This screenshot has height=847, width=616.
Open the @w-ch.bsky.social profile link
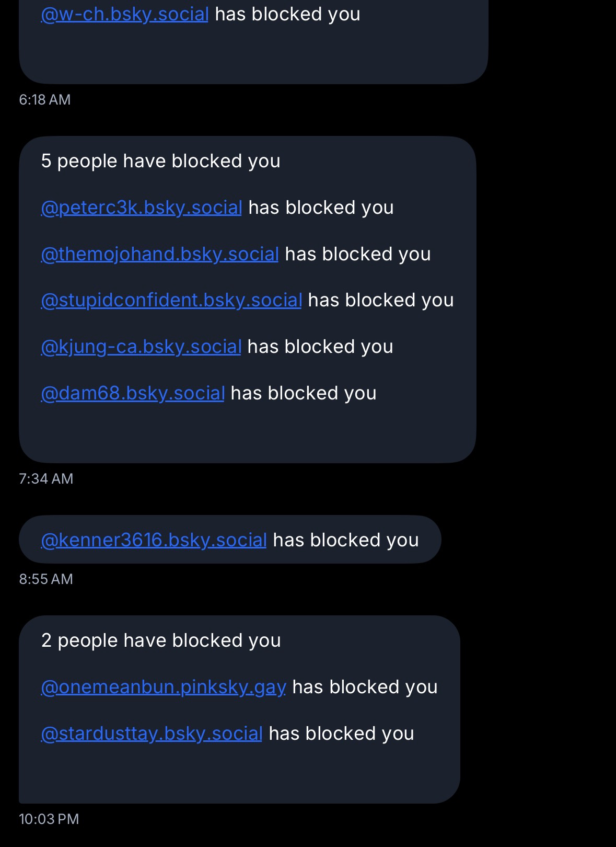(x=124, y=14)
